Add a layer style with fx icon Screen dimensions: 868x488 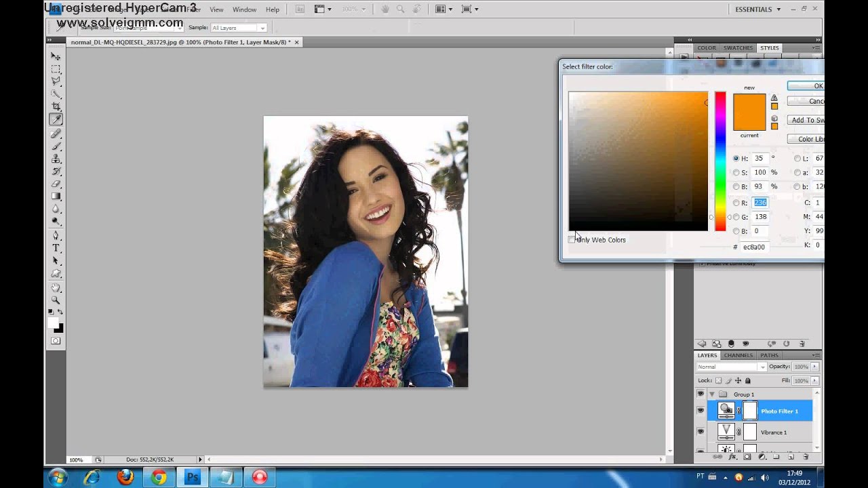tap(732, 457)
